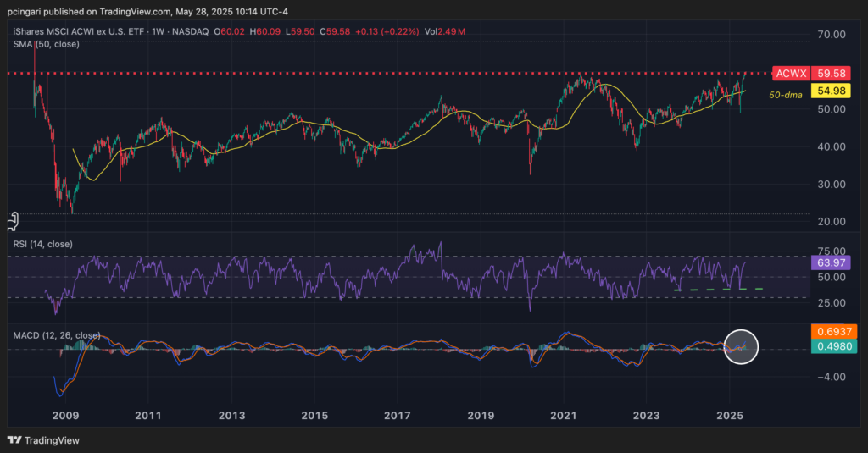This screenshot has width=868, height=453.
Task: Click the 2009 label on the time axis
Action: pyautogui.click(x=65, y=416)
